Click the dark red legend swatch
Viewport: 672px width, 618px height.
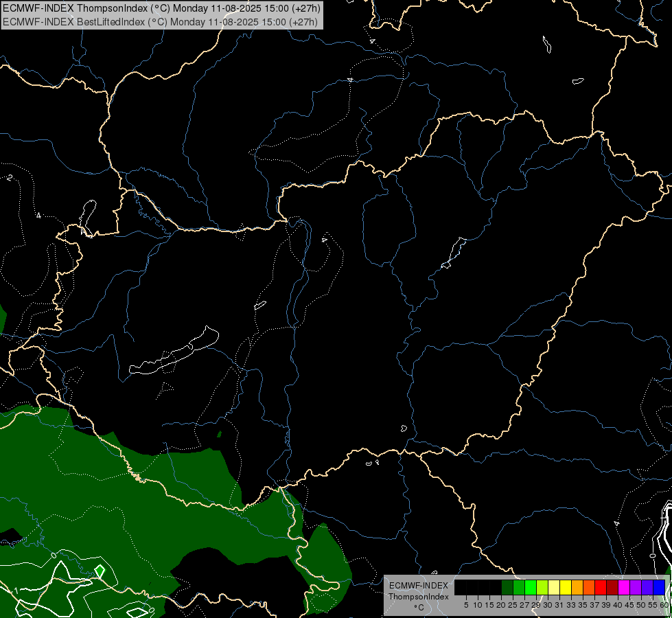[x=612, y=588]
